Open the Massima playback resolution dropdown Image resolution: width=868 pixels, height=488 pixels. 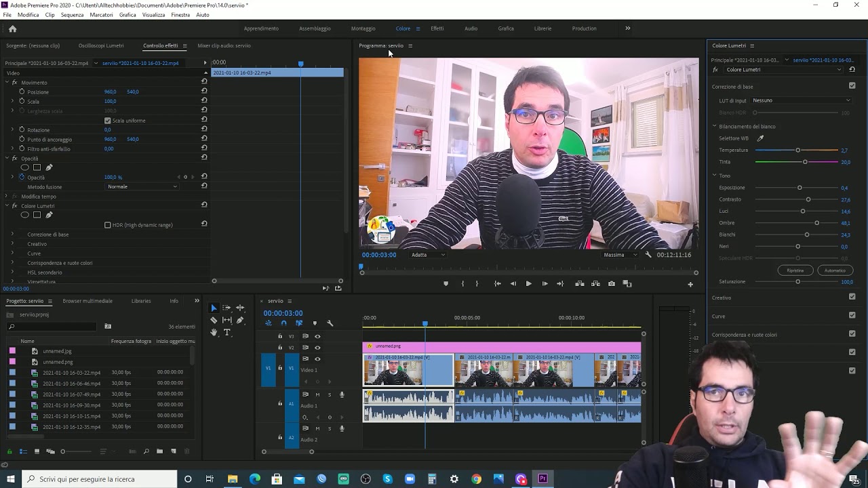click(x=620, y=255)
